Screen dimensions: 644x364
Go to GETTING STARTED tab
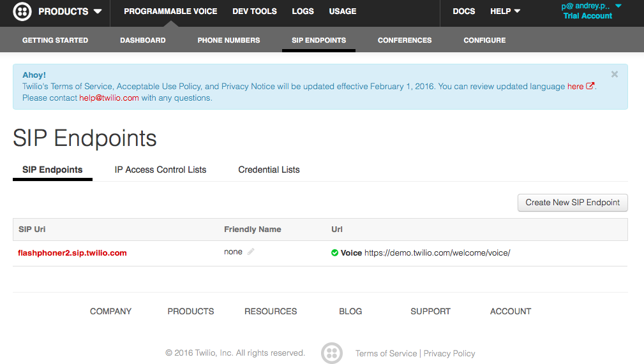point(55,40)
